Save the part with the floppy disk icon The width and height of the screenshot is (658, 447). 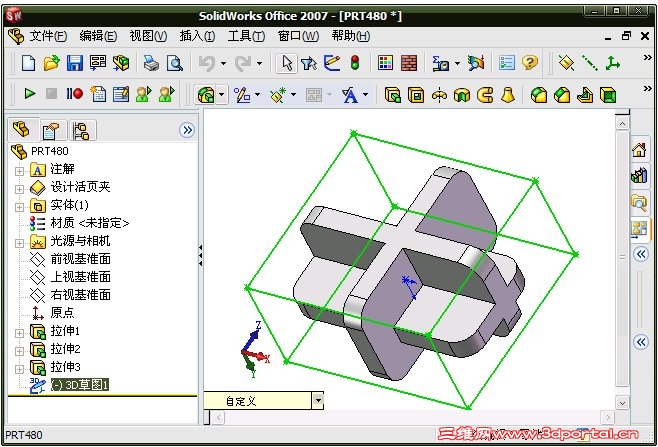tap(75, 63)
